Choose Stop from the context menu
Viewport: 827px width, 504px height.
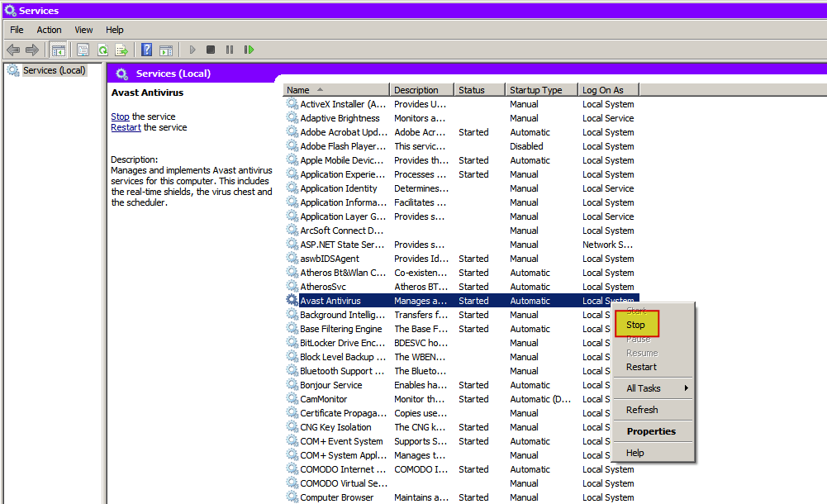tap(635, 325)
